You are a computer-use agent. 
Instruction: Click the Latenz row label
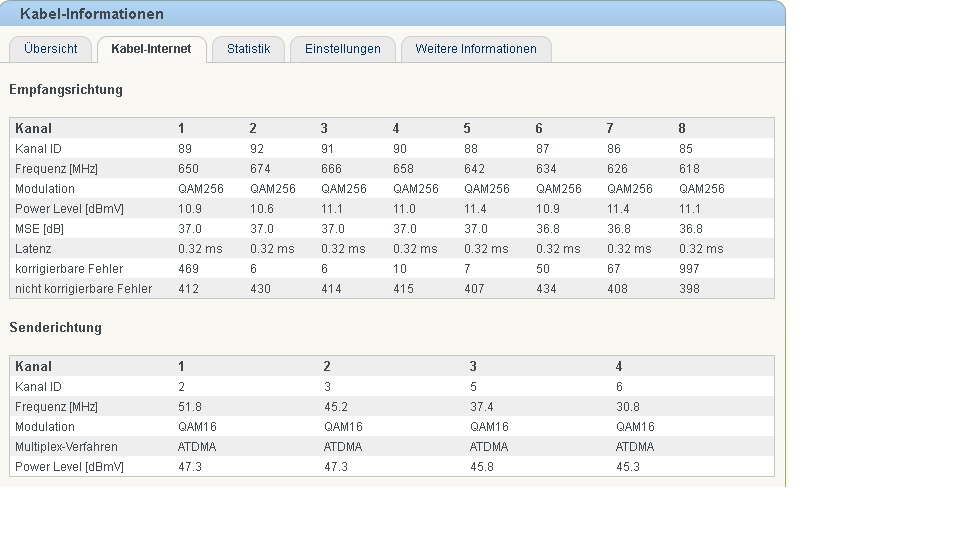[x=33, y=249]
